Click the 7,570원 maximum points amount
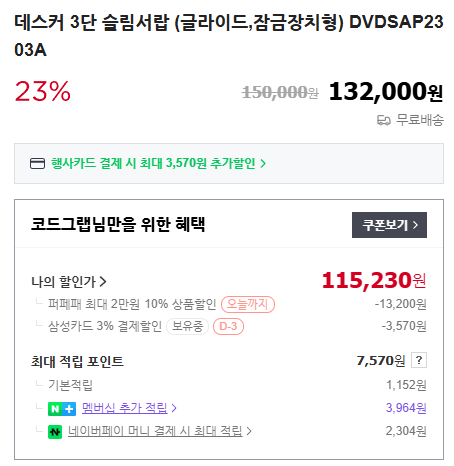Screen dimensions: 454x466 (x=381, y=361)
